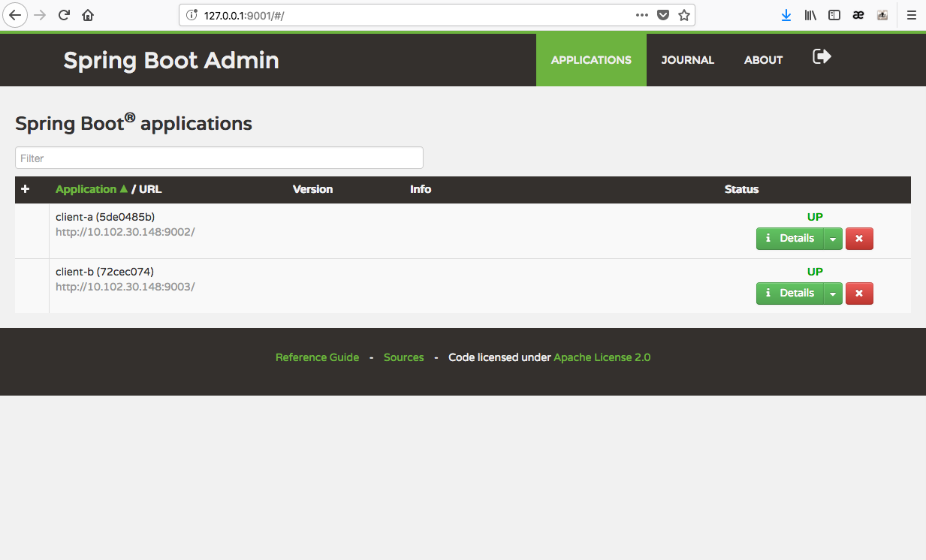
Task: Select the client-b (72cec074) name
Action: [104, 272]
